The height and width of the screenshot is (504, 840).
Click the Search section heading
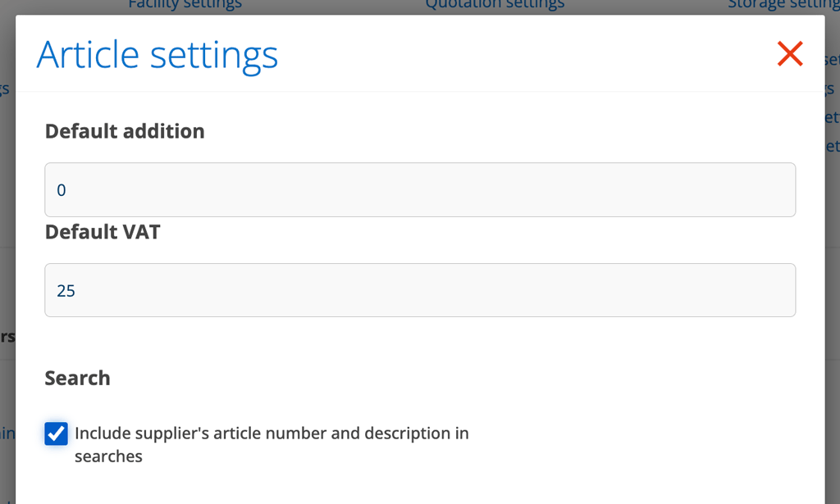tap(77, 378)
